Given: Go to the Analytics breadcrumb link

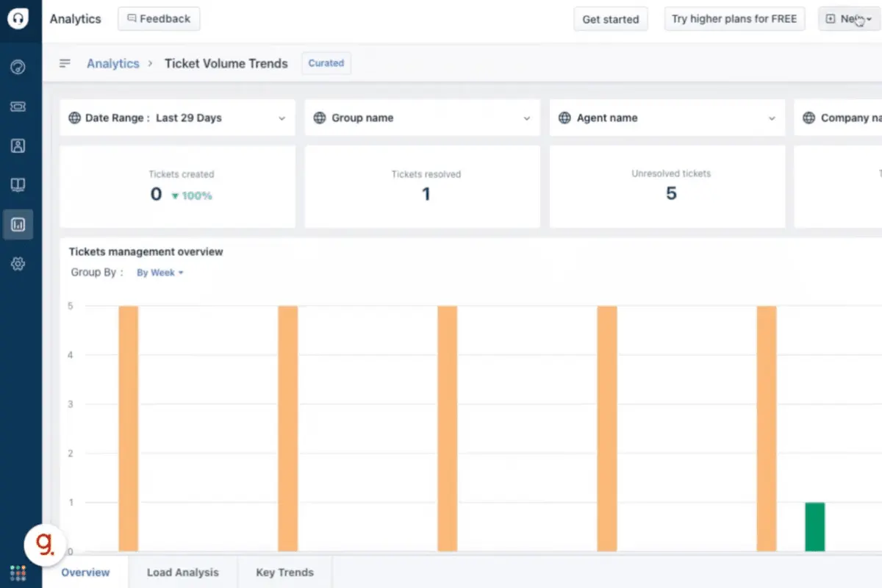Looking at the screenshot, I should [x=112, y=63].
